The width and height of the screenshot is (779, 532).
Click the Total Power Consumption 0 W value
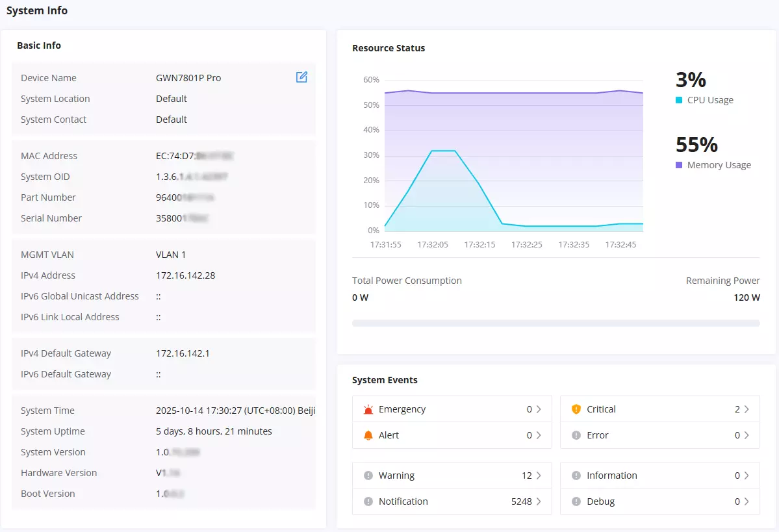pos(360,298)
